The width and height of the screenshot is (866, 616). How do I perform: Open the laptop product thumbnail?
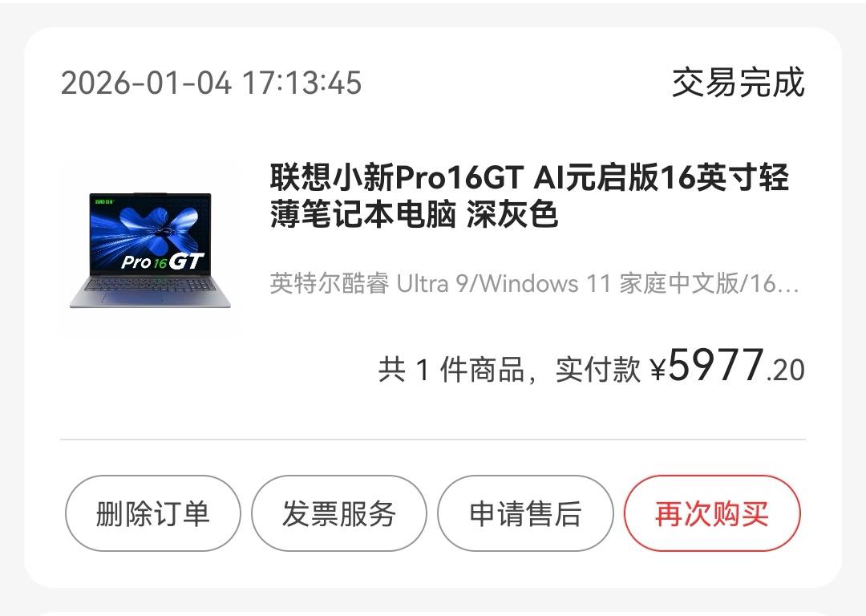[x=150, y=249]
